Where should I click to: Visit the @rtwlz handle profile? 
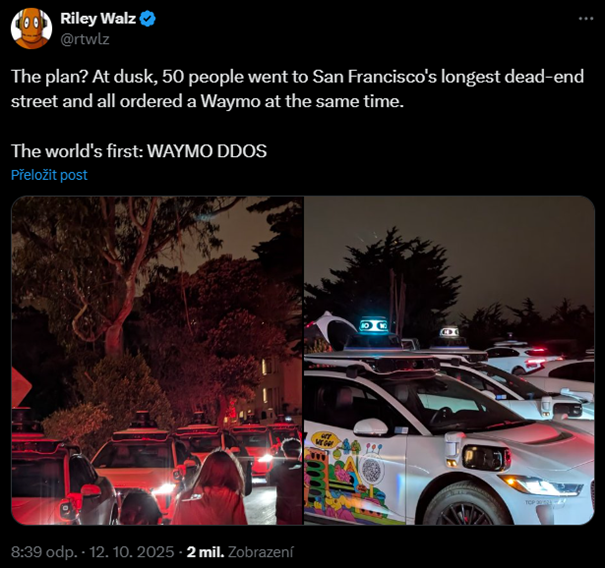tap(85, 39)
